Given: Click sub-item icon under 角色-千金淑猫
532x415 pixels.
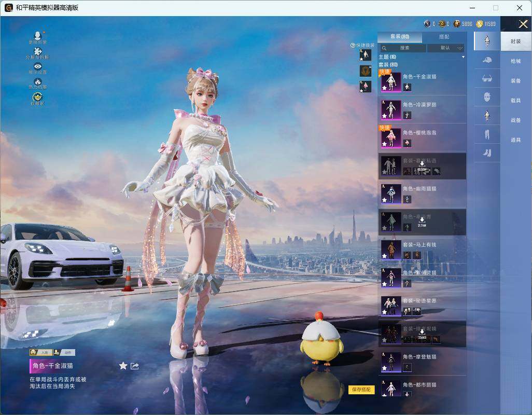Looking at the screenshot, I should (x=407, y=88).
